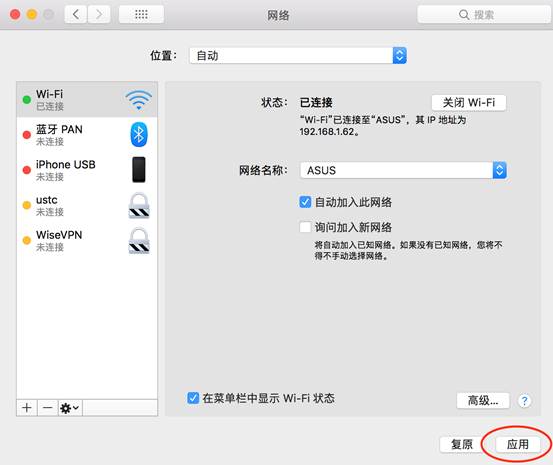Remove the selected service with minus button
Screen dimensions: 553x465
coord(48,408)
